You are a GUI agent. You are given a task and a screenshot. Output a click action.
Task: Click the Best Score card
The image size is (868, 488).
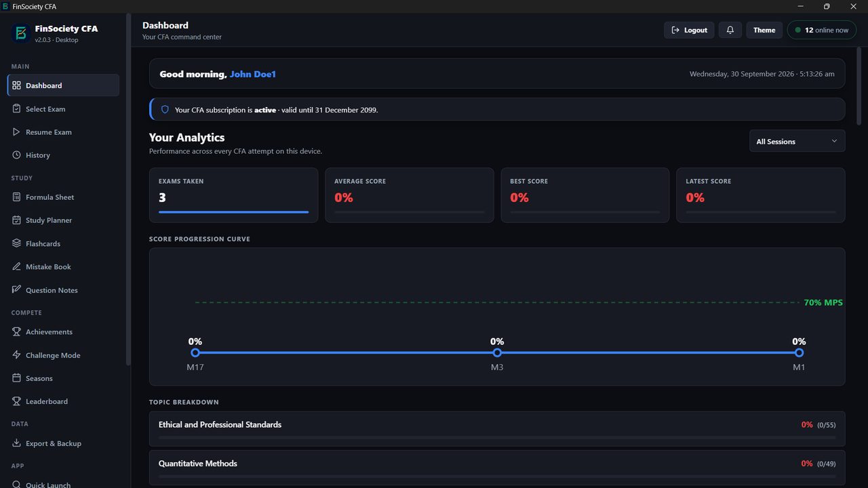click(585, 195)
